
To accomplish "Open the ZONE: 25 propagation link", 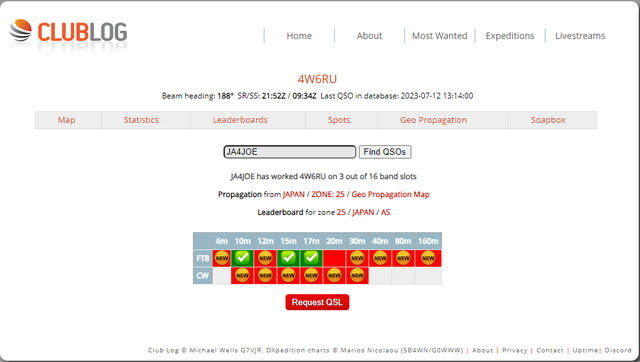I will tap(328, 194).
